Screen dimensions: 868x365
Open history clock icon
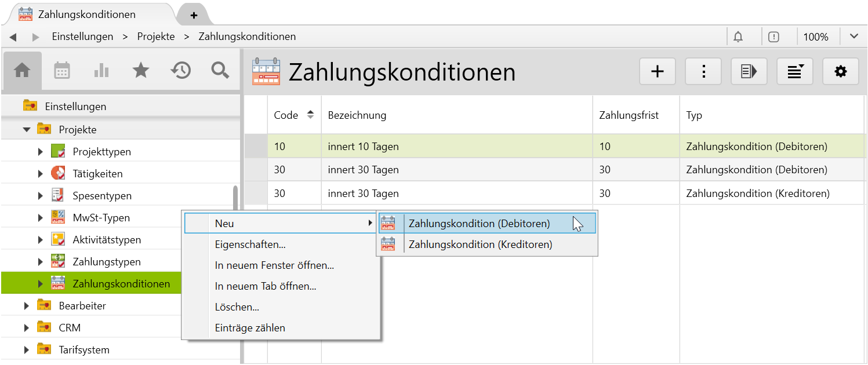pyautogui.click(x=181, y=71)
